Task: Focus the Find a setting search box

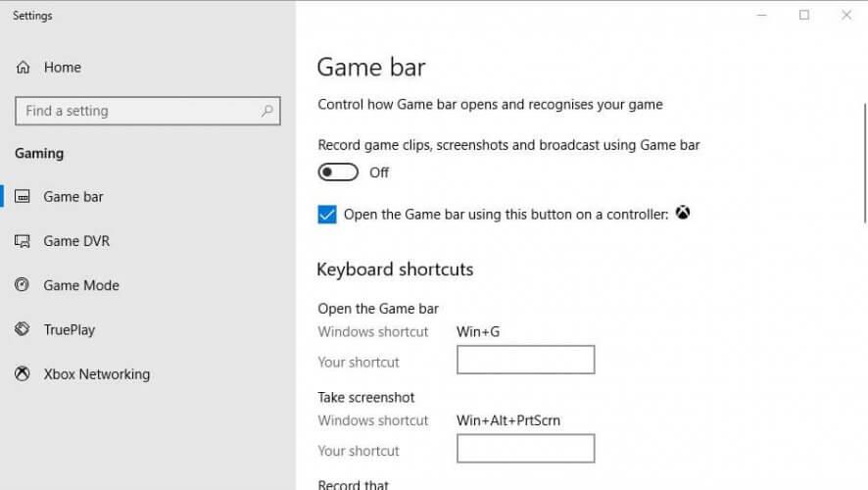Action: pos(148,111)
